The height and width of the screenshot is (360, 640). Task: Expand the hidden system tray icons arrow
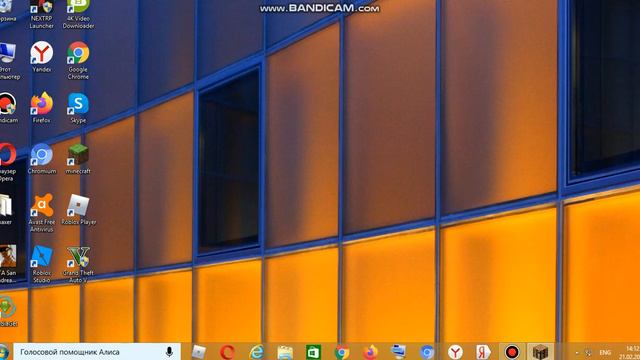(577, 353)
